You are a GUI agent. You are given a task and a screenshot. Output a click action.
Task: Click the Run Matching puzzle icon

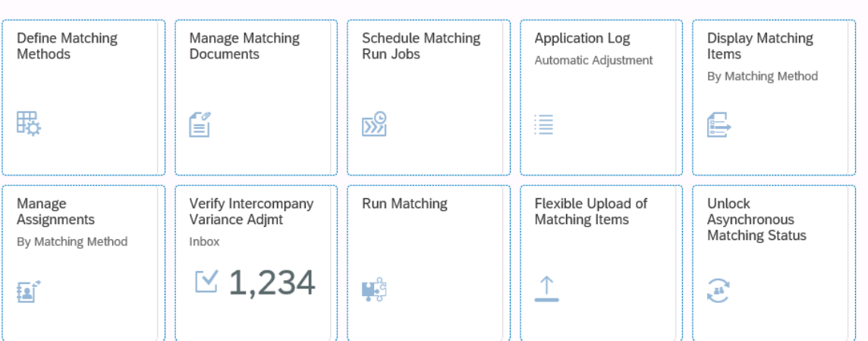(374, 290)
